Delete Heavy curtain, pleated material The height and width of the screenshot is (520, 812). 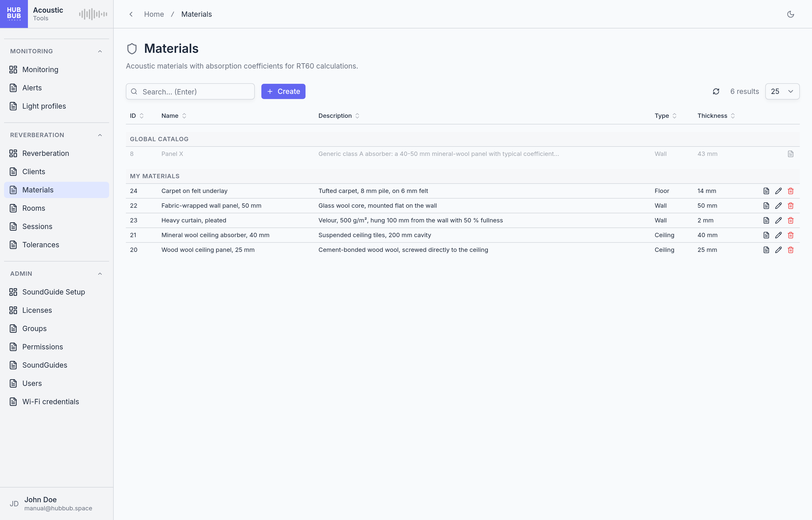tap(790, 220)
